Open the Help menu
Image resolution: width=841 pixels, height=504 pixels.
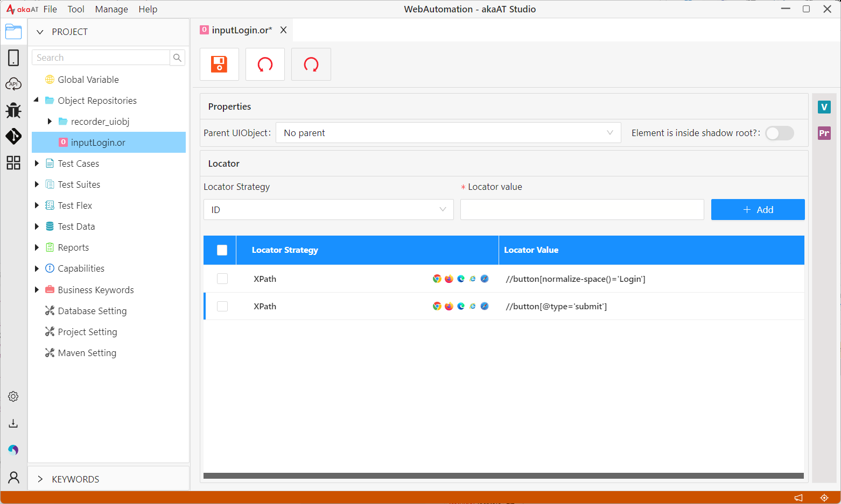[148, 9]
